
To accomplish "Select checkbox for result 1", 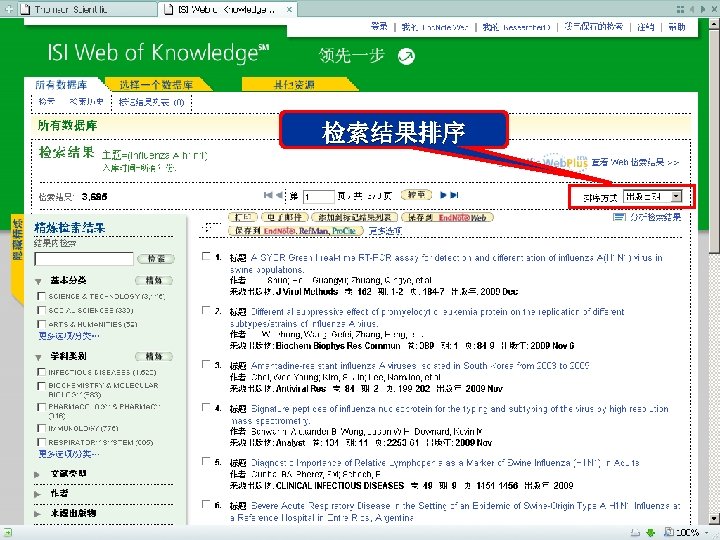I will (206, 256).
